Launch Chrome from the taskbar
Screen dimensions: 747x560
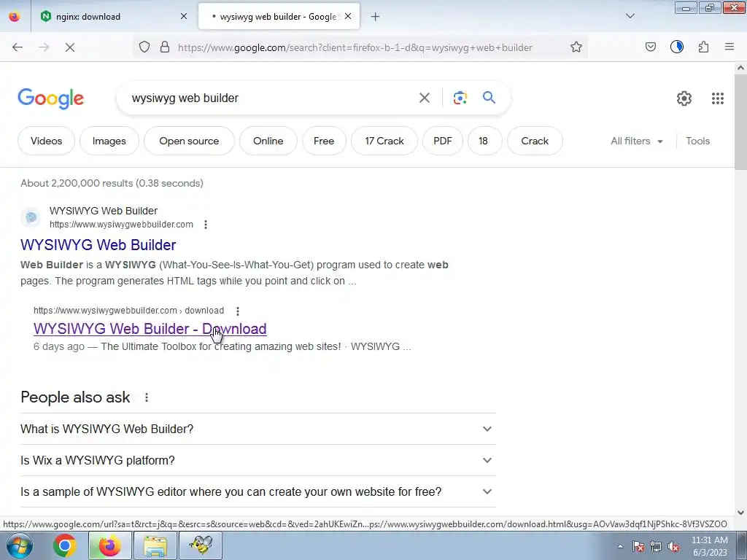65,545
